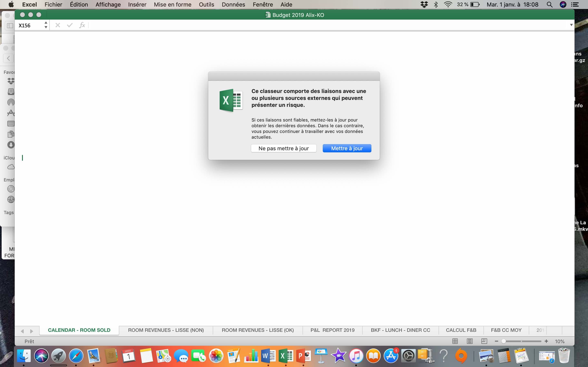This screenshot has width=588, height=367.
Task: Switch to Normal view icon in status bar
Action: click(x=455, y=341)
